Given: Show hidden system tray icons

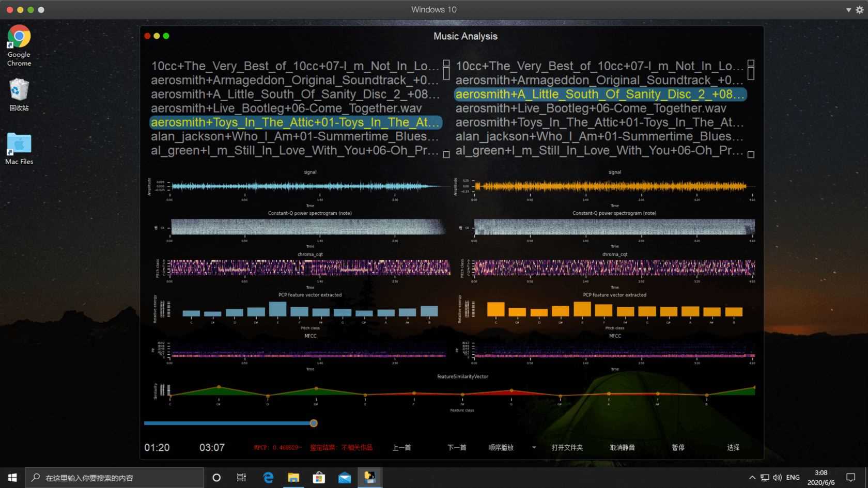Looking at the screenshot, I should point(752,478).
